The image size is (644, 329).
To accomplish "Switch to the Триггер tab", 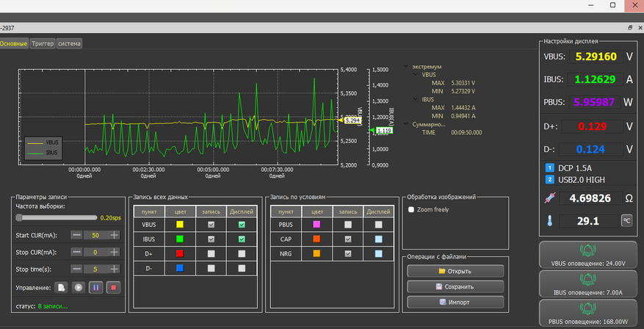I will (x=43, y=43).
